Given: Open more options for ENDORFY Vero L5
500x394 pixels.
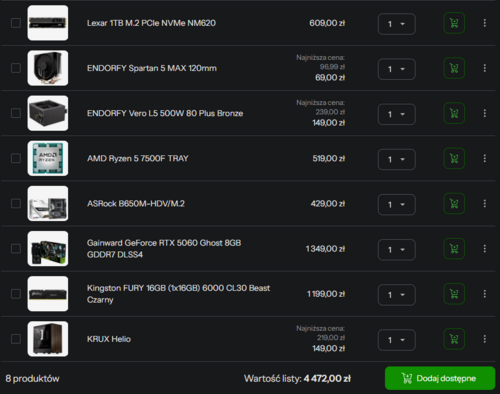Looking at the screenshot, I should [485, 113].
